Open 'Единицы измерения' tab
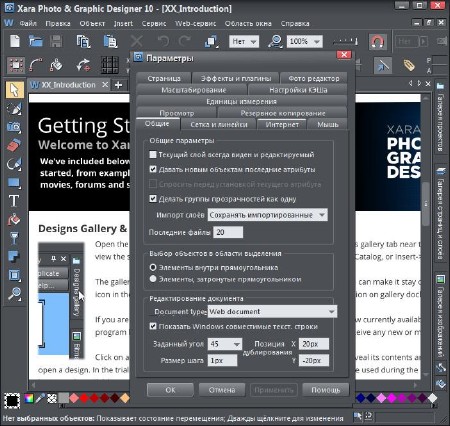This screenshot has width=450, height=426. [241, 101]
